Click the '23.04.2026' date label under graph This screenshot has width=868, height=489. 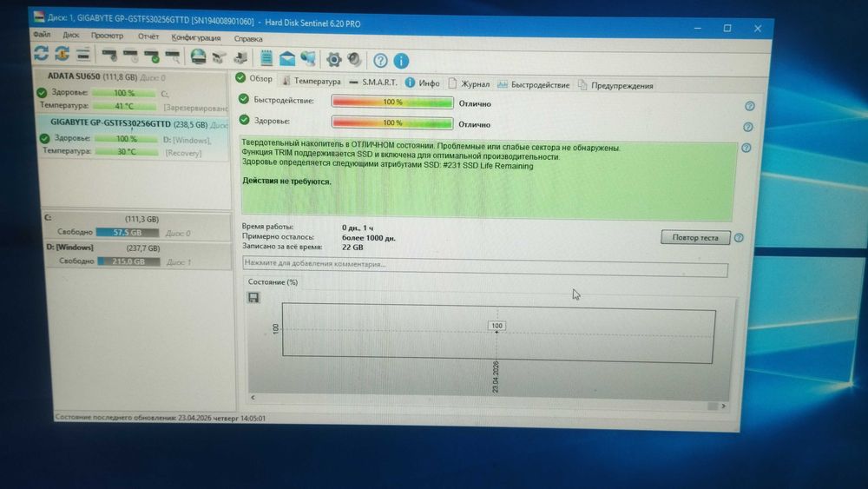[496, 377]
